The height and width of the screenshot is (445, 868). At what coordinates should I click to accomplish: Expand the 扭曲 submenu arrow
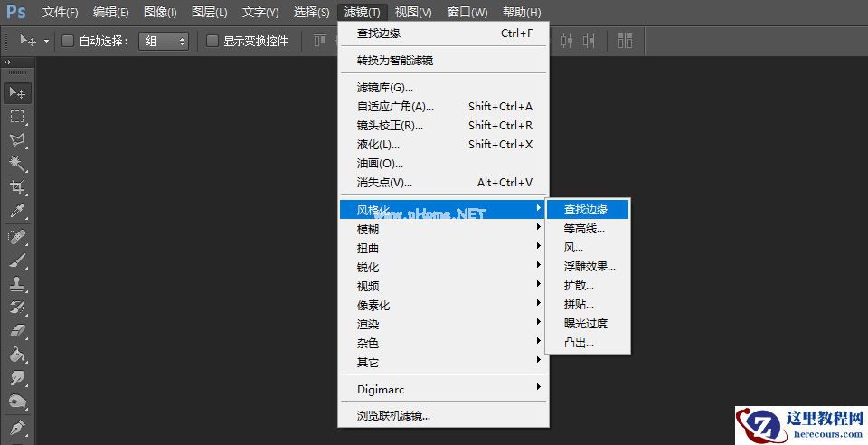coord(539,246)
